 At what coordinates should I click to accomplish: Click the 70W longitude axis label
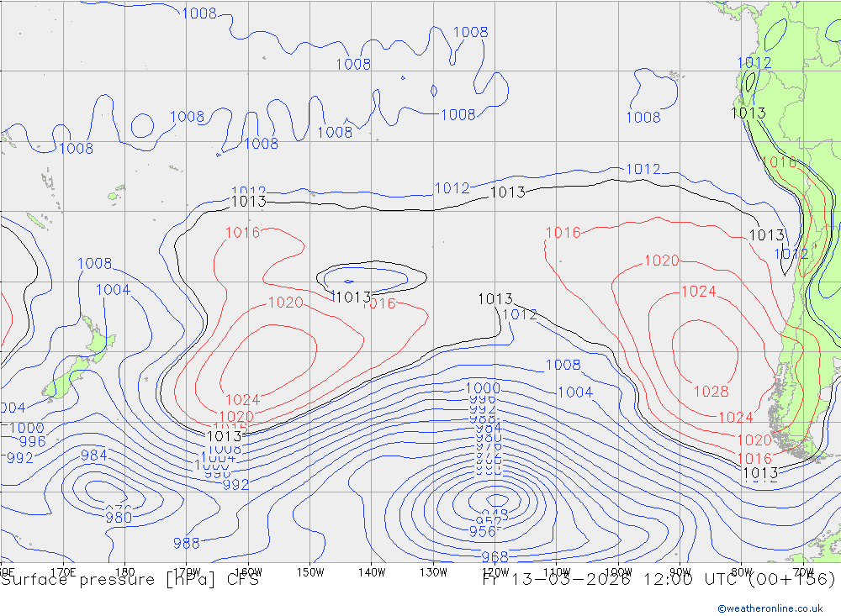point(803,572)
